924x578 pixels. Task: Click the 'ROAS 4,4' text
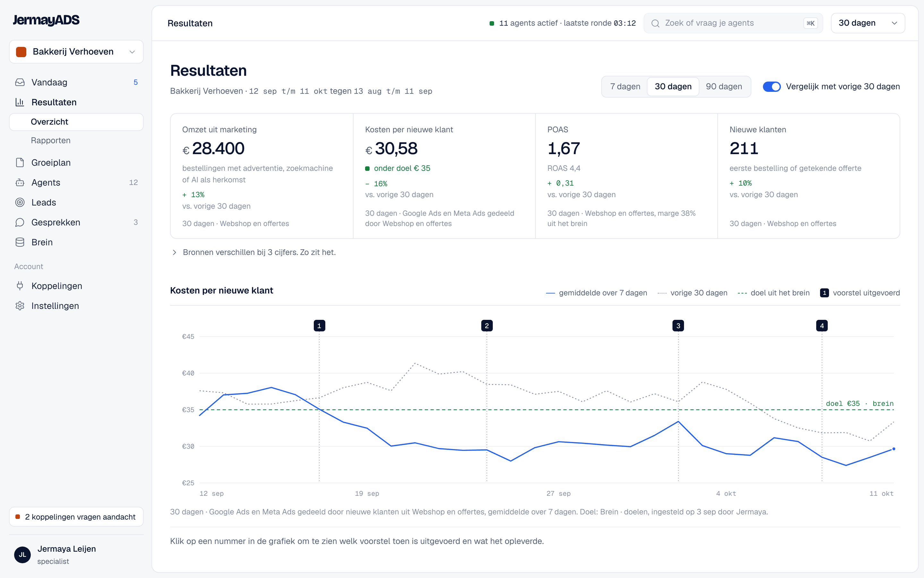pyautogui.click(x=564, y=168)
